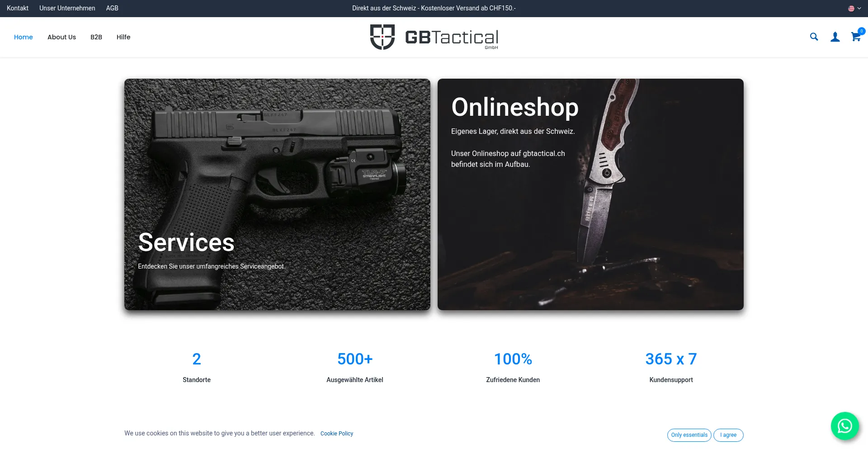The image size is (868, 449).
Task: Click the GBTactical shield logo
Action: (x=382, y=37)
